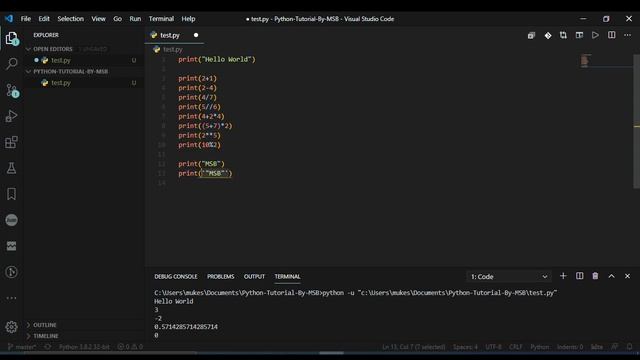Open the Bookmarks view in activity bar
The width and height of the screenshot is (640, 360).
11,194
